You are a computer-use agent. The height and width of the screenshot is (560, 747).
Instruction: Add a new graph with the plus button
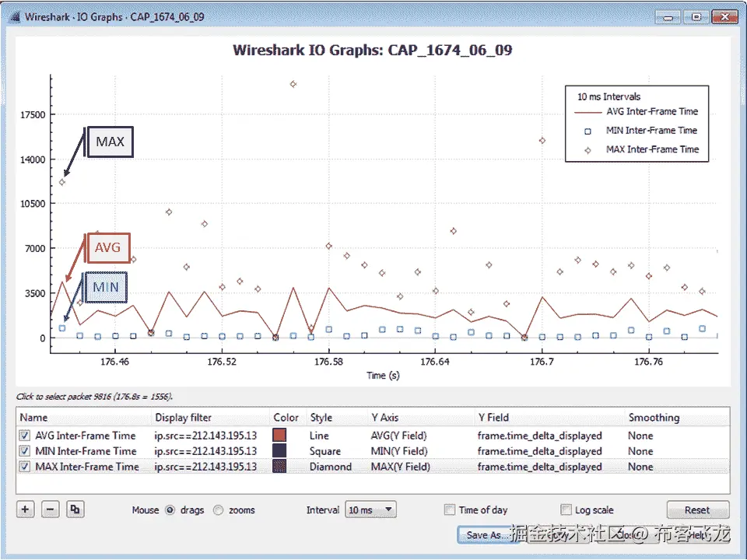25,509
